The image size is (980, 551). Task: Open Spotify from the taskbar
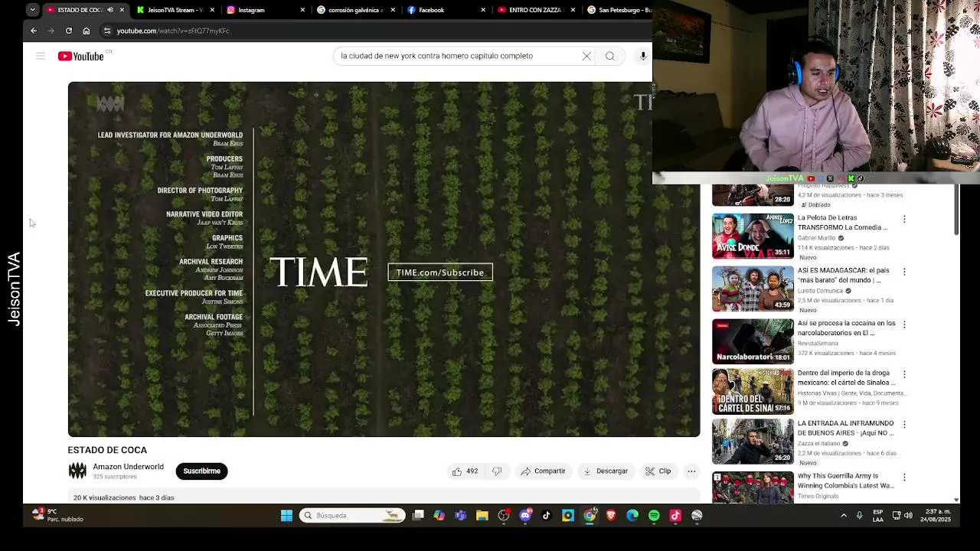[654, 516]
